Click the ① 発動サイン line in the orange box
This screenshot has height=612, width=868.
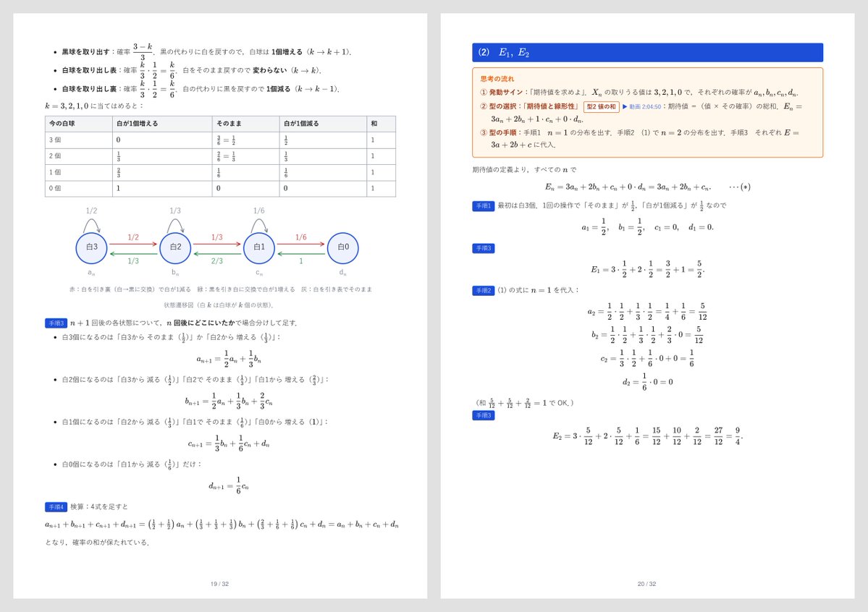(639, 93)
